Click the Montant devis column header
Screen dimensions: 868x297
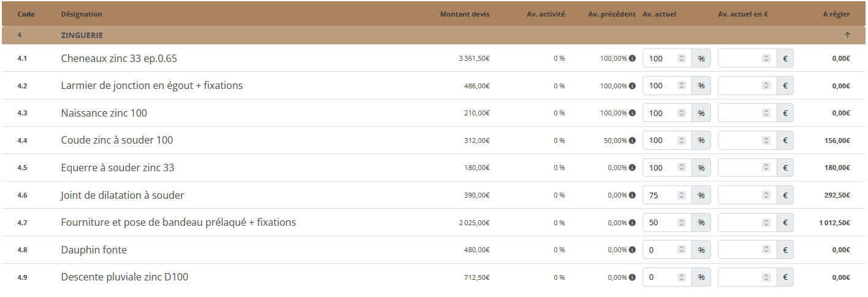click(465, 14)
